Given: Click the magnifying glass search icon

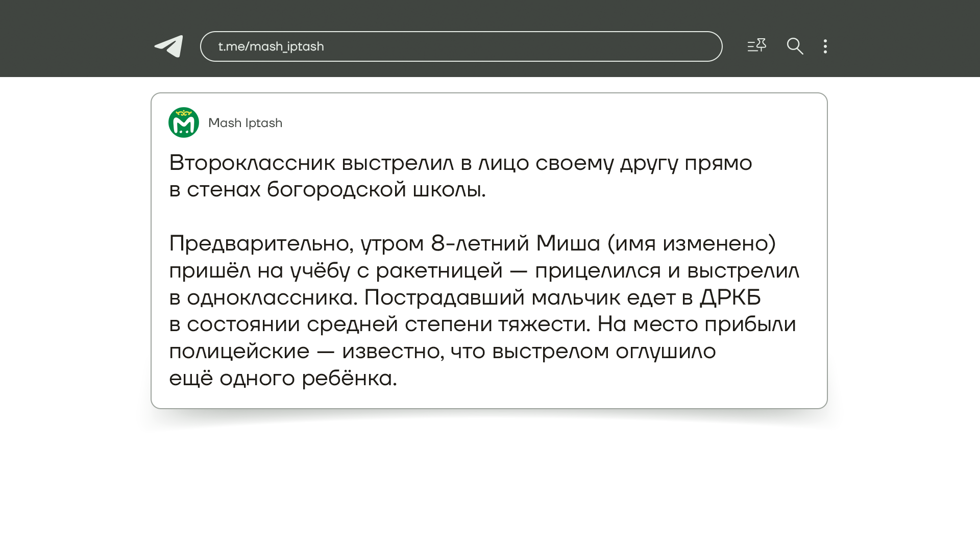Looking at the screenshot, I should coord(795,46).
